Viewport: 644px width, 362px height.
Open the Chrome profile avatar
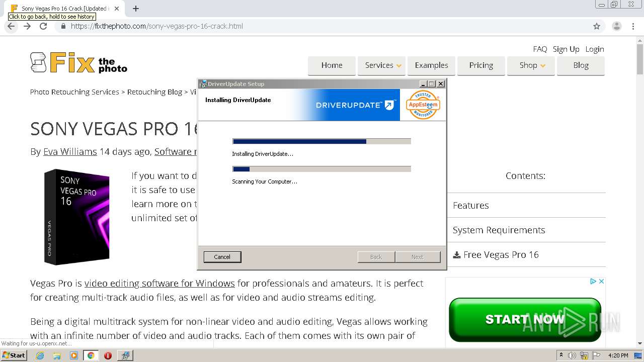click(616, 26)
